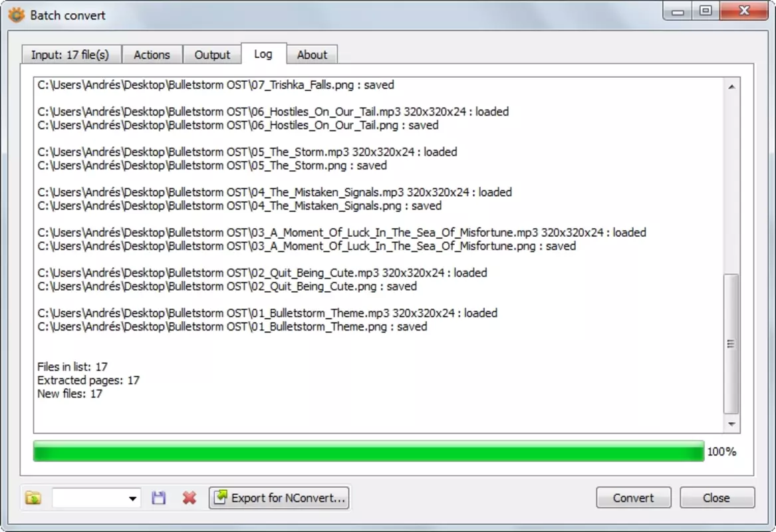Image resolution: width=776 pixels, height=532 pixels.
Task: Click the 01_Bulletstorm_Theme.mp3 loaded line
Action: coord(267,313)
